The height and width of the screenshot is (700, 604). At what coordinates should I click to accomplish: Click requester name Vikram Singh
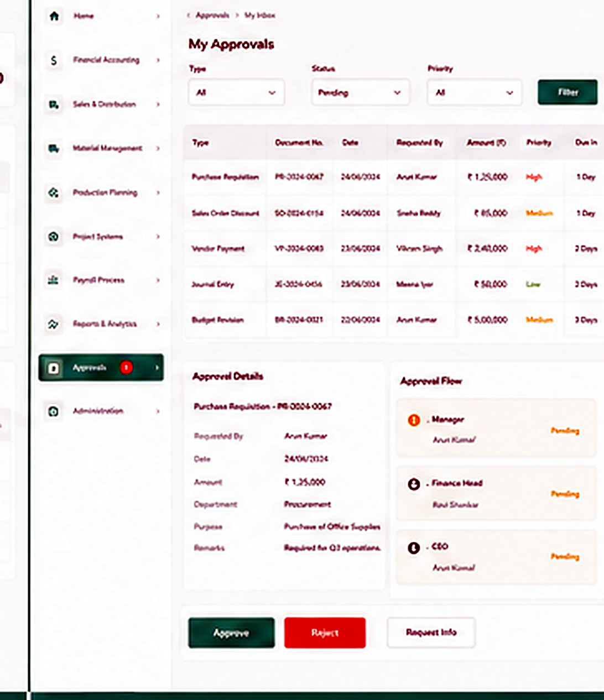click(419, 249)
